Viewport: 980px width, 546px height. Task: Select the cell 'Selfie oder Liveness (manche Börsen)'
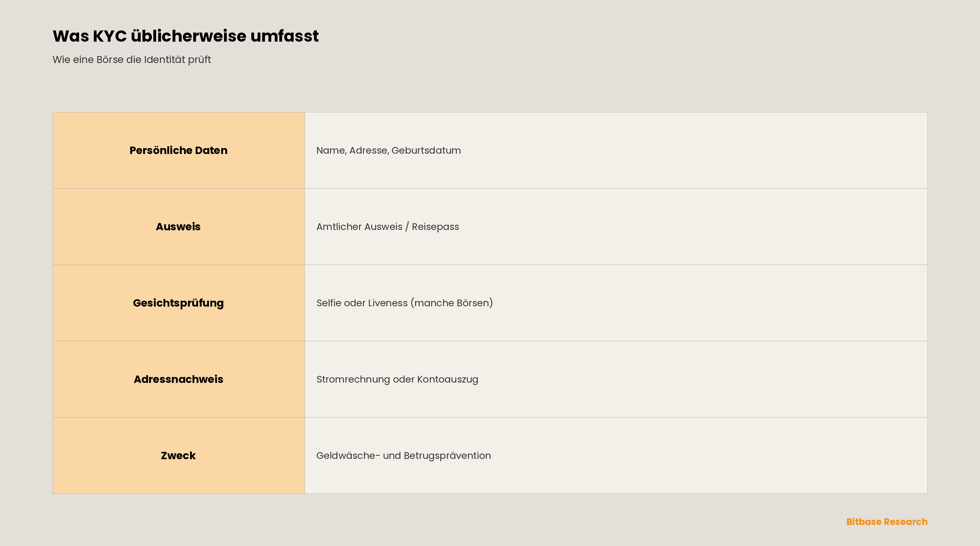616,303
